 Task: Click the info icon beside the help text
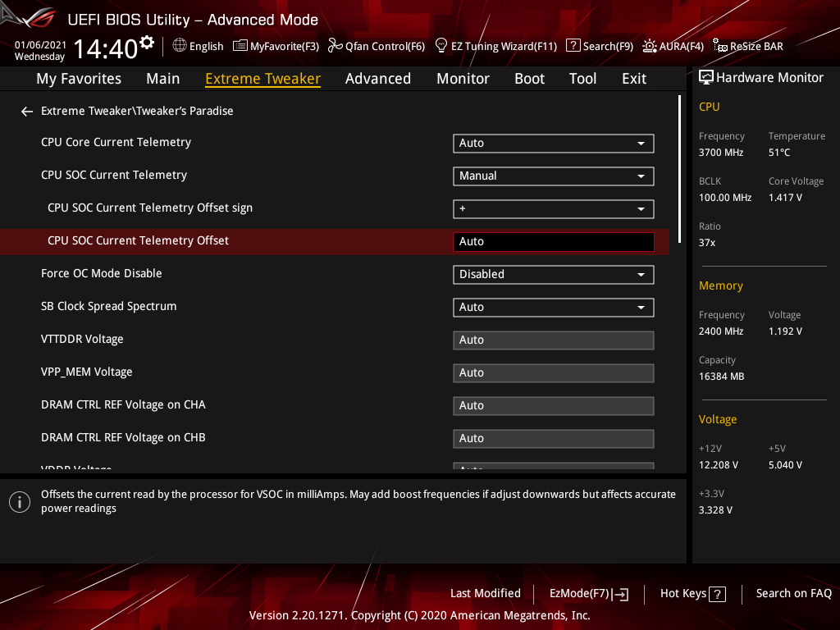click(20, 502)
